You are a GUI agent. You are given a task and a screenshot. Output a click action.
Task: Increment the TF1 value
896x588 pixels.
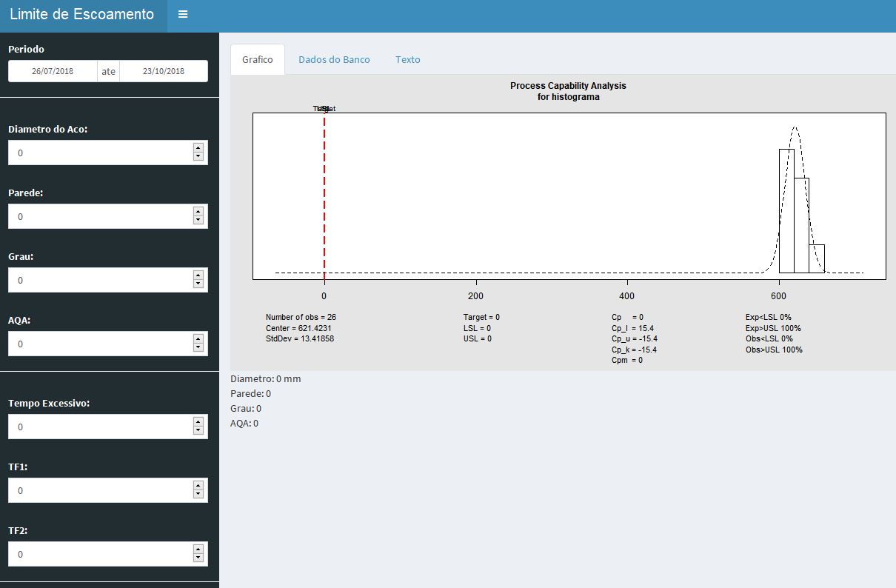pyautogui.click(x=198, y=485)
